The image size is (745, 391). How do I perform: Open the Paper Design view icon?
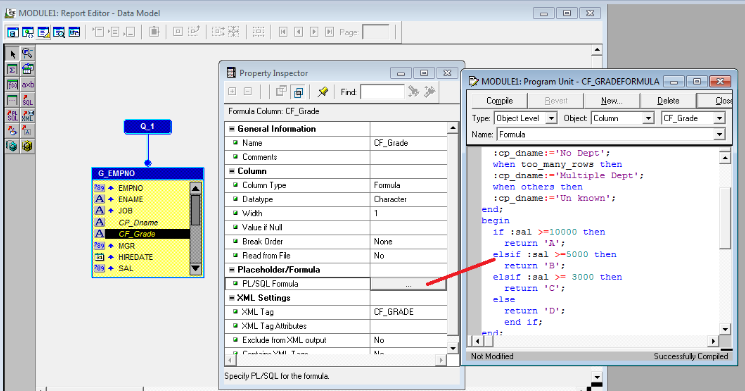click(x=59, y=32)
